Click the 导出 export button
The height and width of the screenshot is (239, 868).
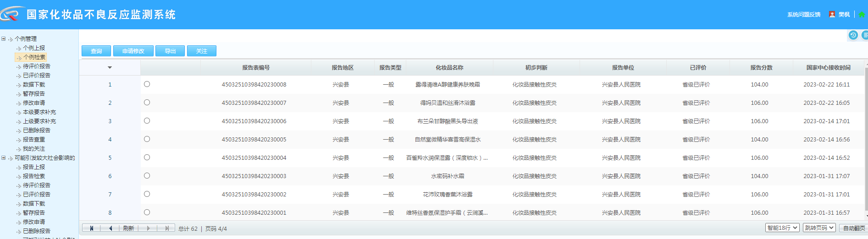[170, 51]
